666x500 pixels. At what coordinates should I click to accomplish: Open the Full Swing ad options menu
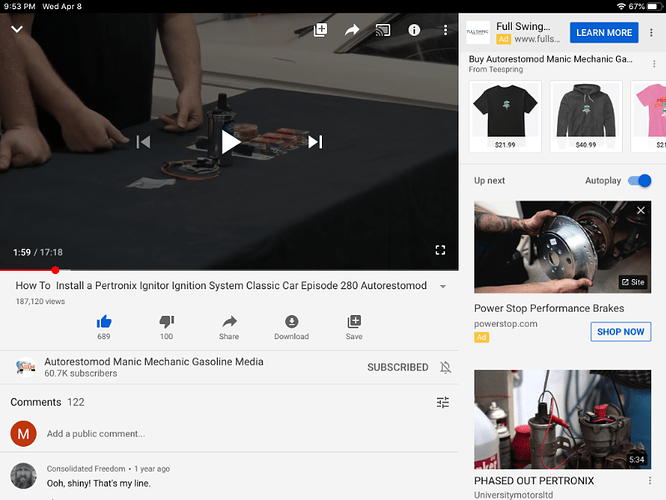click(651, 33)
